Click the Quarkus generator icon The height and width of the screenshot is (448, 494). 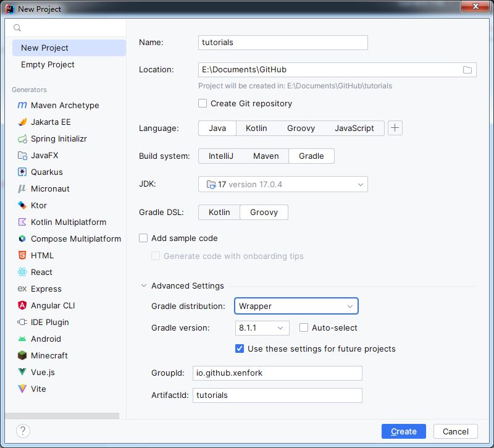(22, 172)
